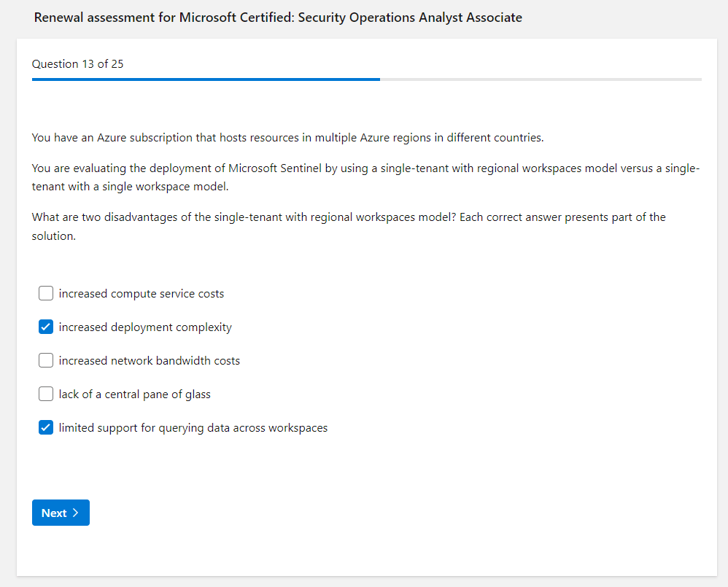The height and width of the screenshot is (587, 728).
Task: Click the Renewal assessment page heading
Action: (278, 18)
